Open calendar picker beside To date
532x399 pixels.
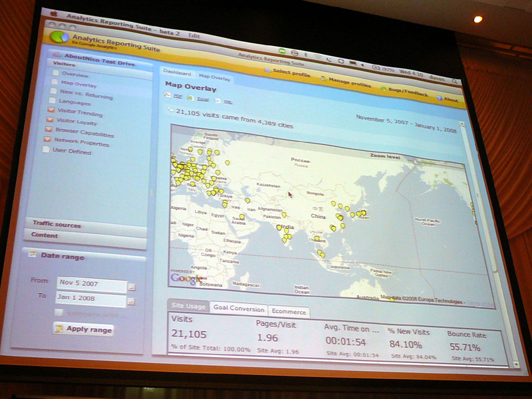(131, 301)
